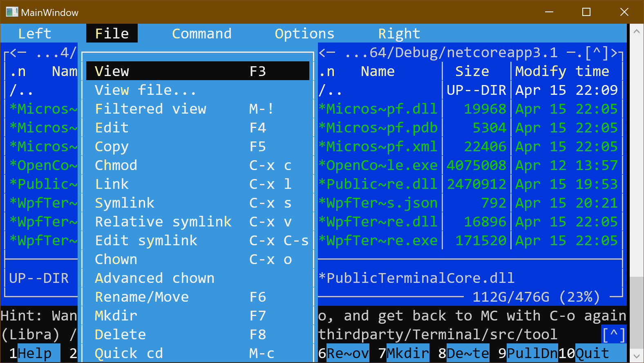Image resolution: width=644 pixels, height=363 pixels.
Task: Open the Command menu
Action: [x=202, y=33]
